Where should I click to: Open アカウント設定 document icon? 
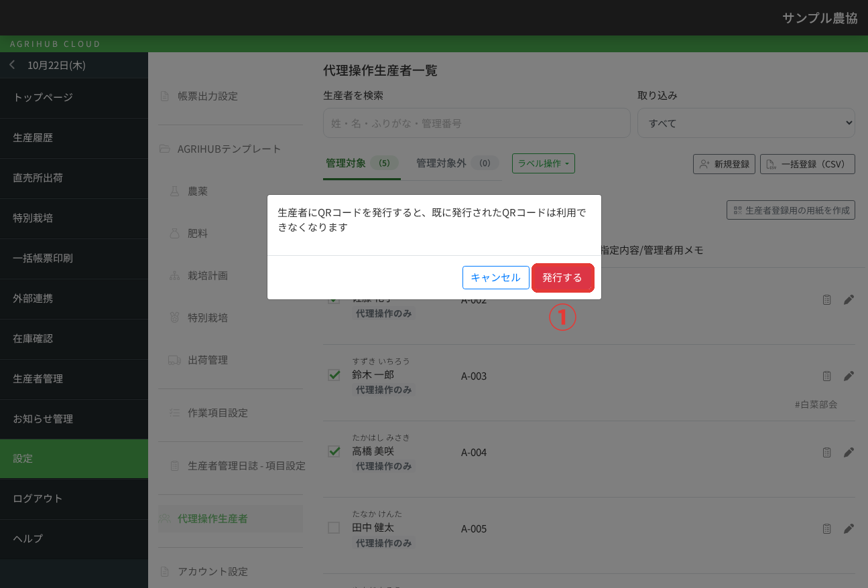pyautogui.click(x=165, y=572)
